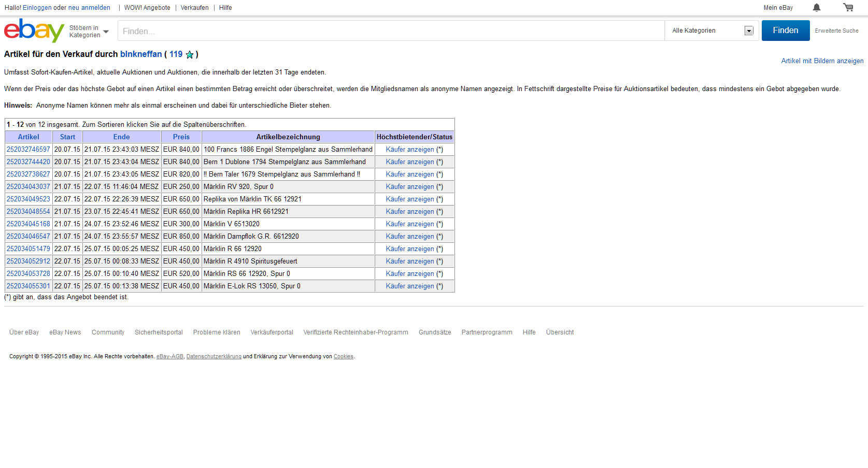
Task: Open the eBay-AGB link
Action: 170,356
